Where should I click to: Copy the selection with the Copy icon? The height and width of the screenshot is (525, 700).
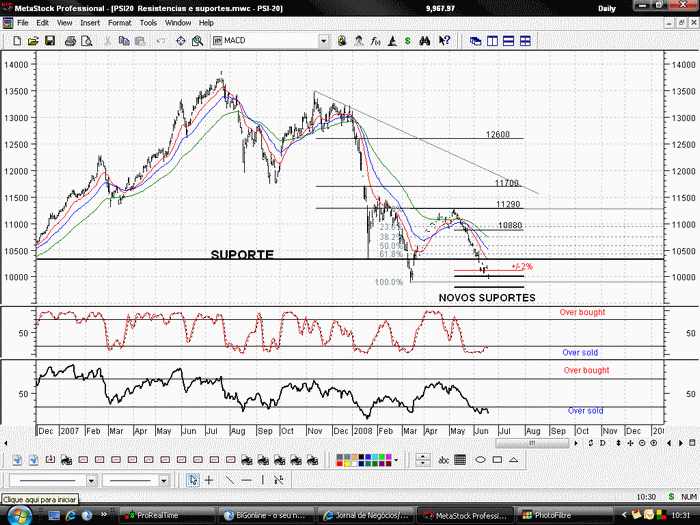pyautogui.click(x=124, y=41)
